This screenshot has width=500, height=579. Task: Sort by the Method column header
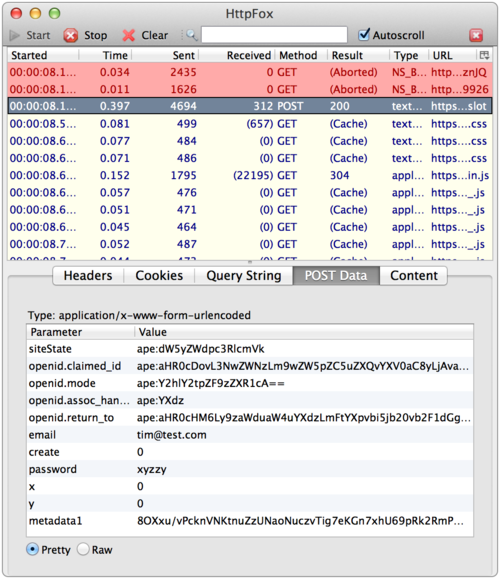pyautogui.click(x=301, y=55)
